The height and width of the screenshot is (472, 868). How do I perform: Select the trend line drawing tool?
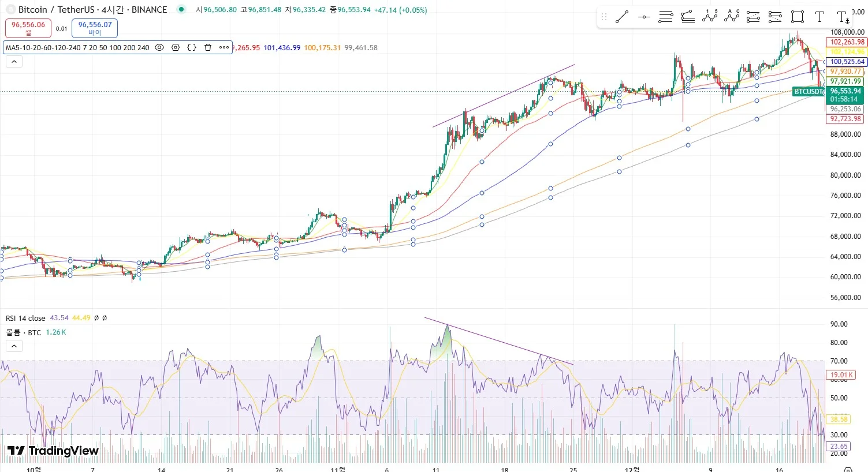[622, 17]
